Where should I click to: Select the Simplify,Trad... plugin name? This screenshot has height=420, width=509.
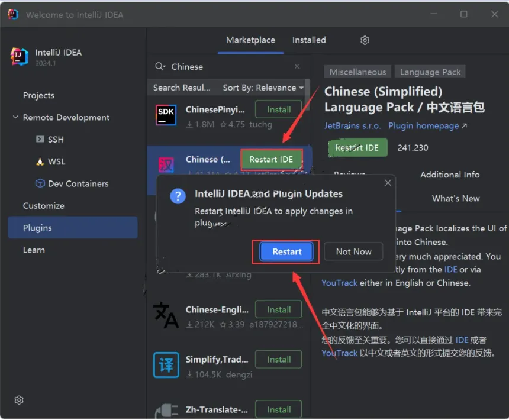217,360
